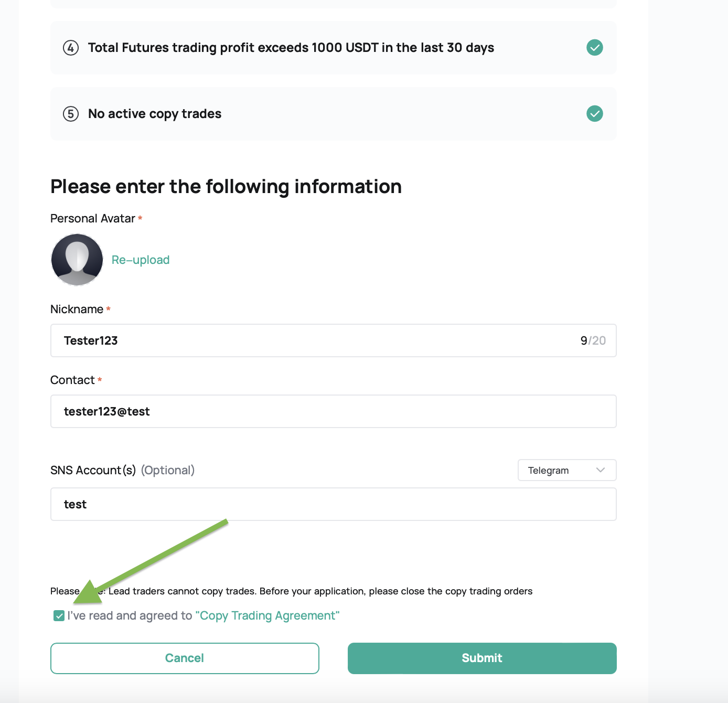Click the personal avatar image
728x703 pixels.
[x=77, y=260]
